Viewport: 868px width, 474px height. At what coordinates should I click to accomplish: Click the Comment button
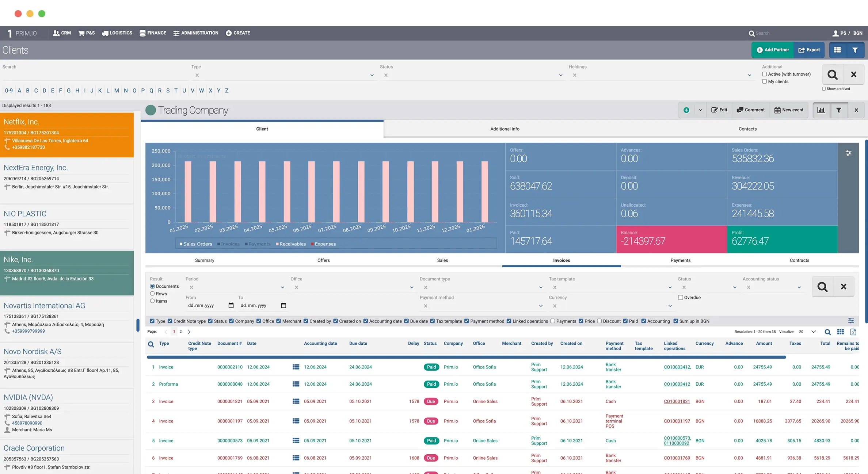751,110
